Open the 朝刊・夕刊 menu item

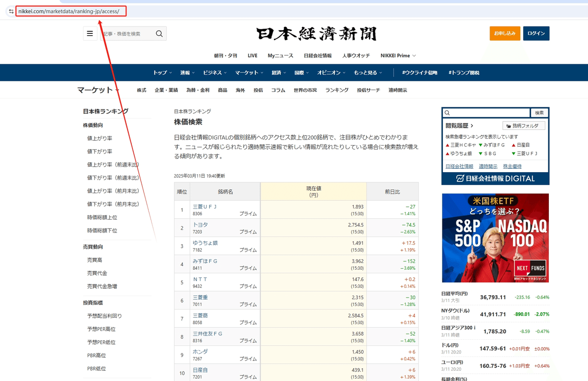click(225, 56)
